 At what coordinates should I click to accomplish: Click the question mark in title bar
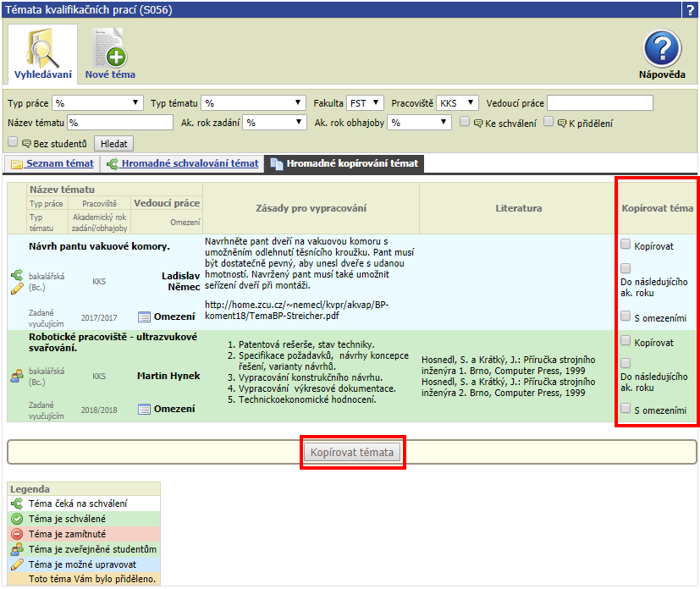(689, 10)
